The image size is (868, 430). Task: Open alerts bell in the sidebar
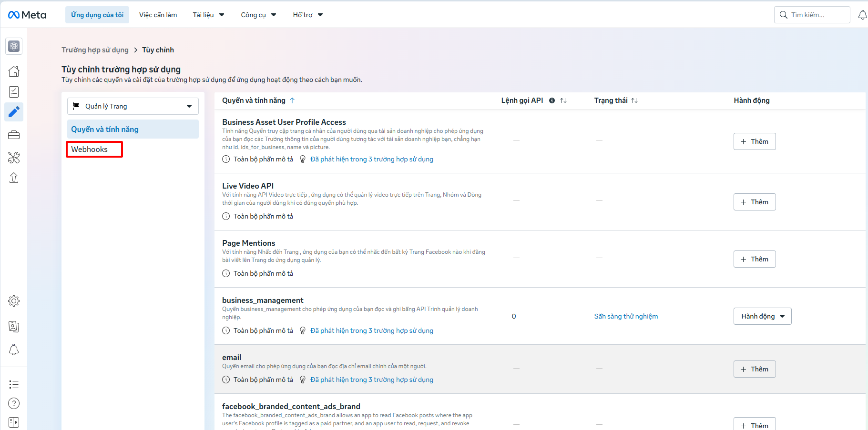pyautogui.click(x=14, y=350)
